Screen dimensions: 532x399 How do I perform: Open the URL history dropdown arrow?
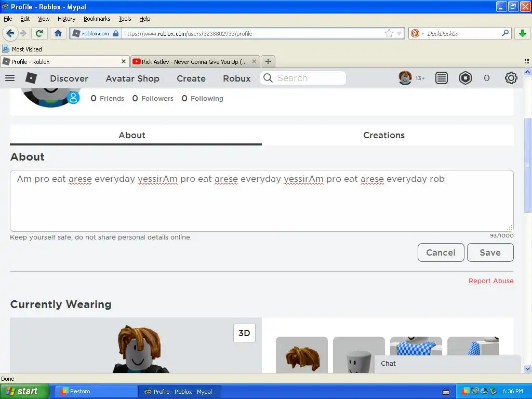coord(400,34)
